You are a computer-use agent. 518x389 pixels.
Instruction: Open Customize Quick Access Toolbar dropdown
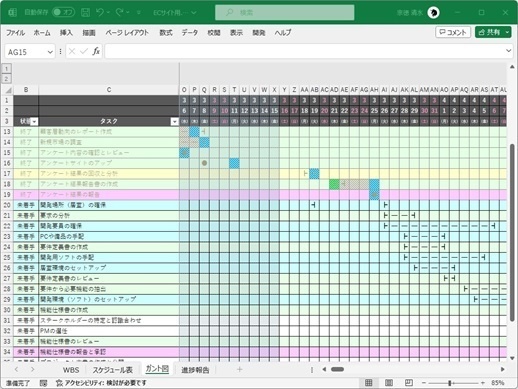coord(139,13)
